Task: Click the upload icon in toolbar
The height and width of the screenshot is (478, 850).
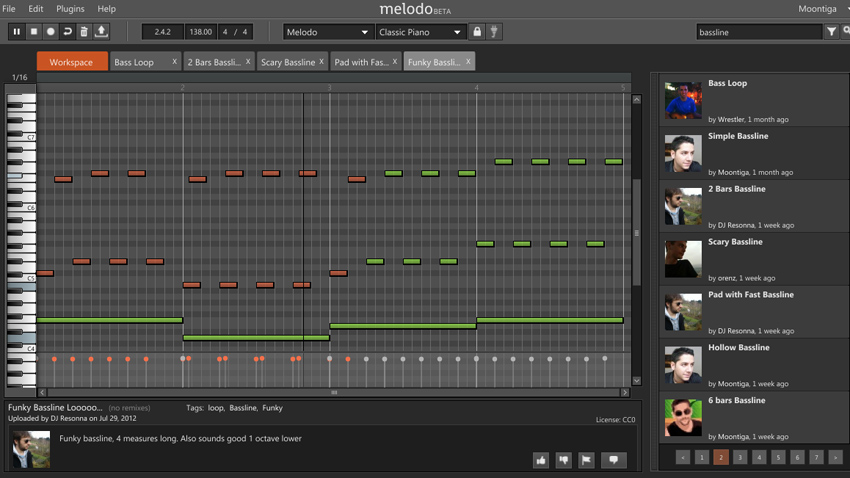Action: click(101, 32)
